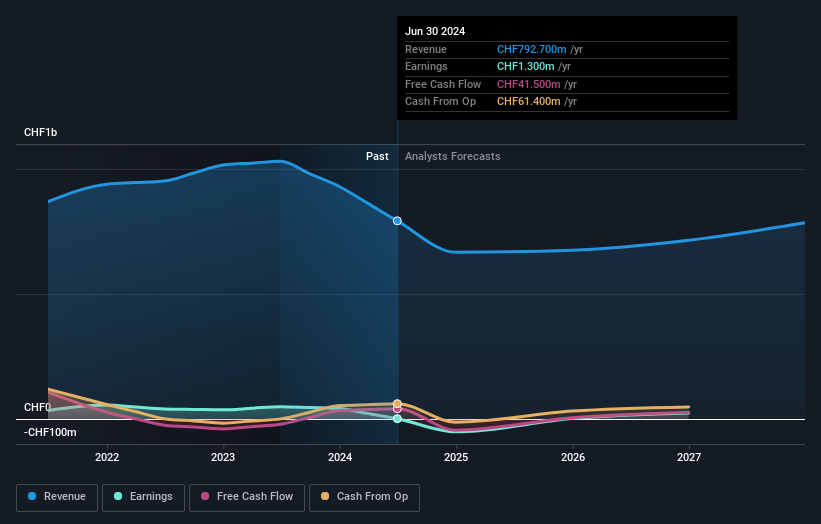Viewport: 821px width, 524px height.
Task: Click the CHF0 y-axis label
Action: 37,407
